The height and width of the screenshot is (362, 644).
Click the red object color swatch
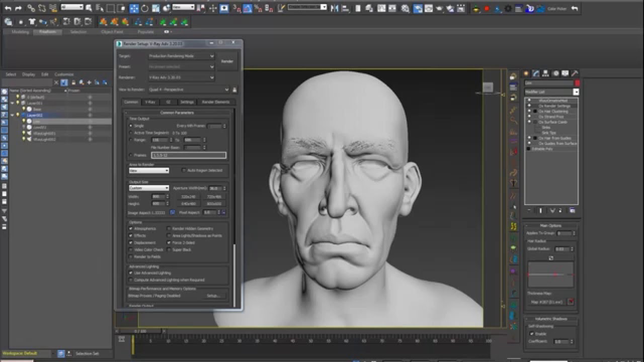click(577, 83)
